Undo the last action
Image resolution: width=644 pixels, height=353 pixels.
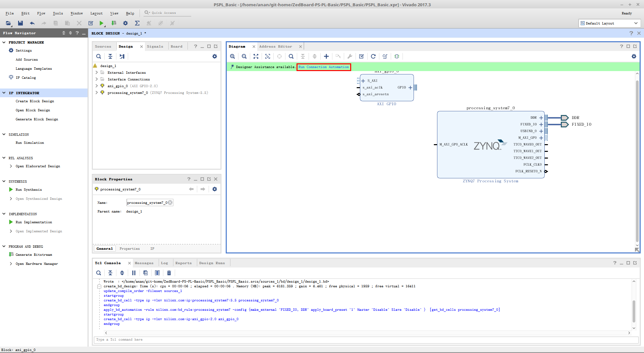(x=32, y=23)
